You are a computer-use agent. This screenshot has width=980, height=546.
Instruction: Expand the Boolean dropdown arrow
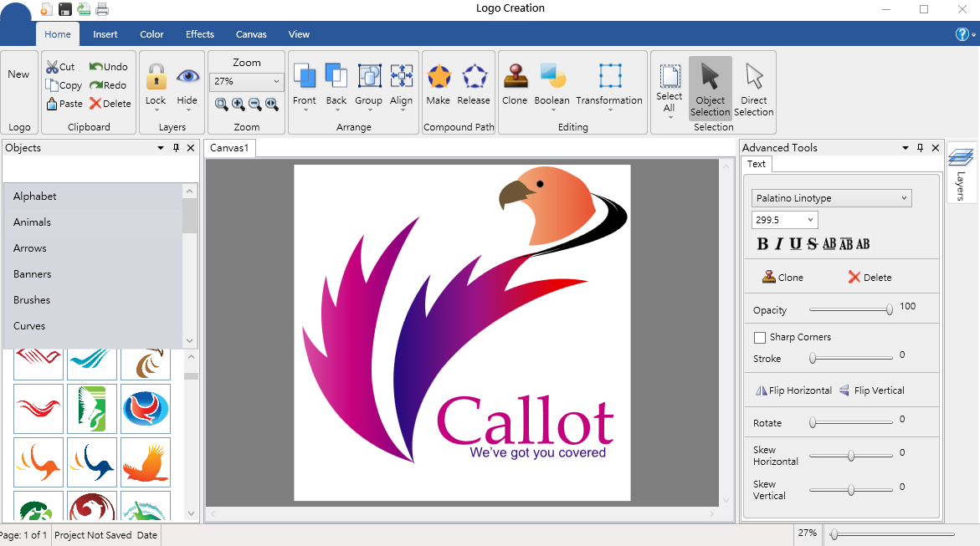[x=553, y=110]
